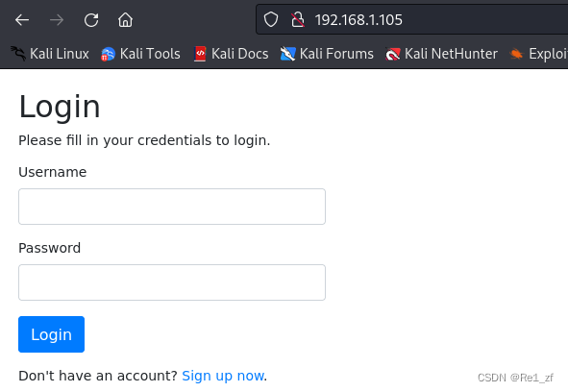Click the Kali Docs red book icon
The image size is (568, 392).
click(200, 54)
